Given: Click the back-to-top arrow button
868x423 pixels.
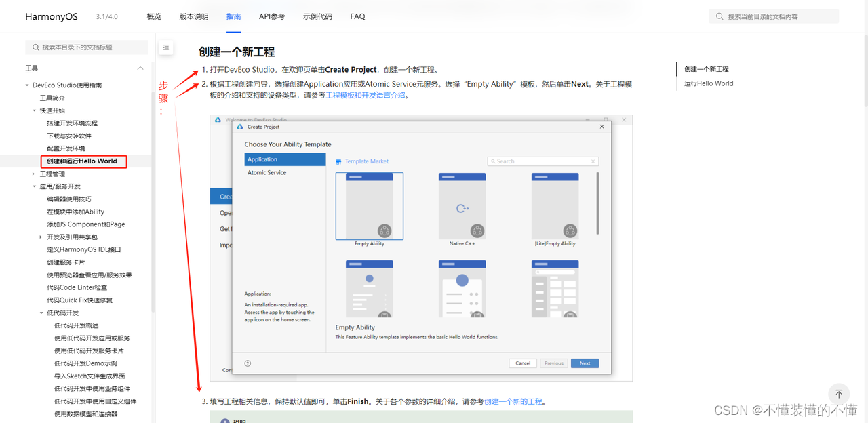Looking at the screenshot, I should (x=839, y=394).
